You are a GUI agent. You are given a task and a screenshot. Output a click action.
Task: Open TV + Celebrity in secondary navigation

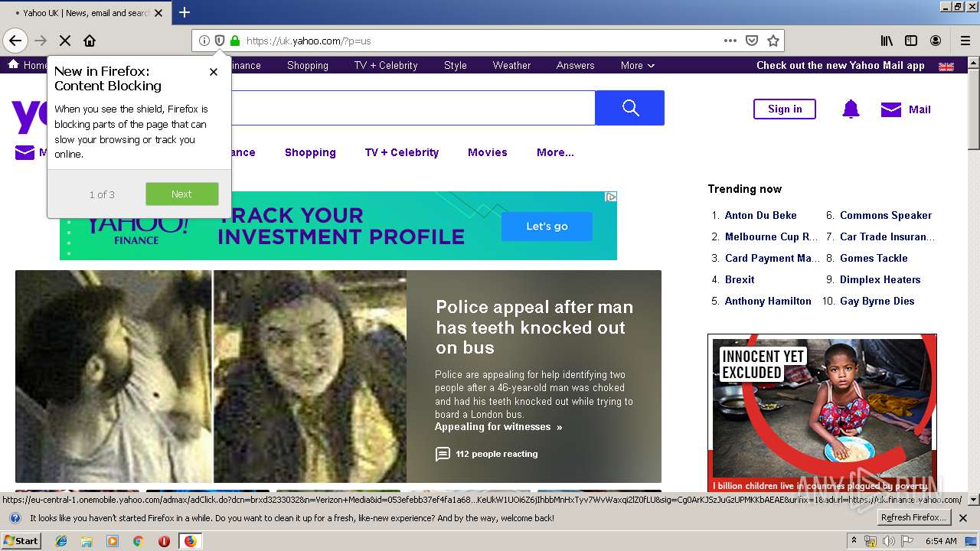click(402, 152)
